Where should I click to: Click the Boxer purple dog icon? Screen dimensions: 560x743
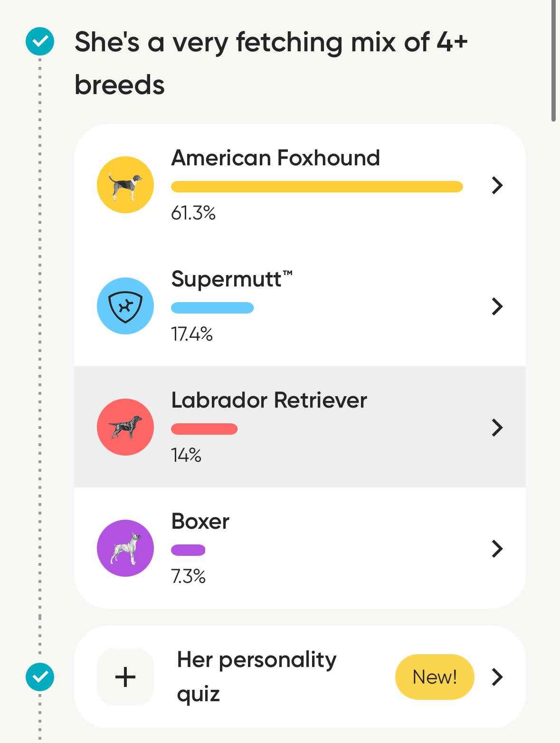125,548
